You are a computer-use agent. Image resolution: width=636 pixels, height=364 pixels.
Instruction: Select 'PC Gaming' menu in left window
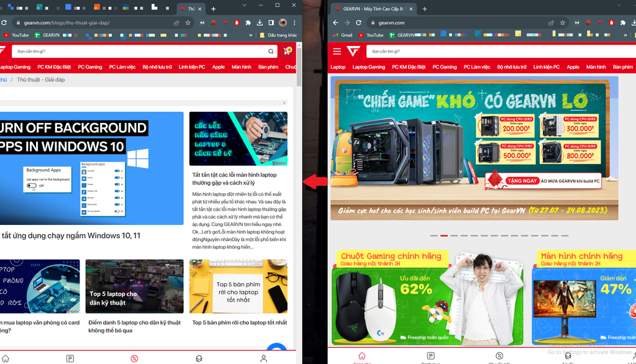pyautogui.click(x=90, y=67)
